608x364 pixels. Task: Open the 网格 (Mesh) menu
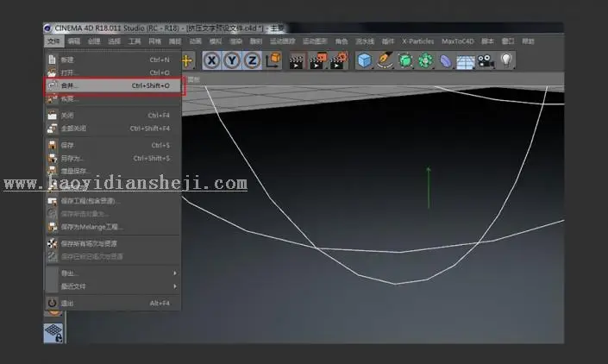pyautogui.click(x=154, y=41)
